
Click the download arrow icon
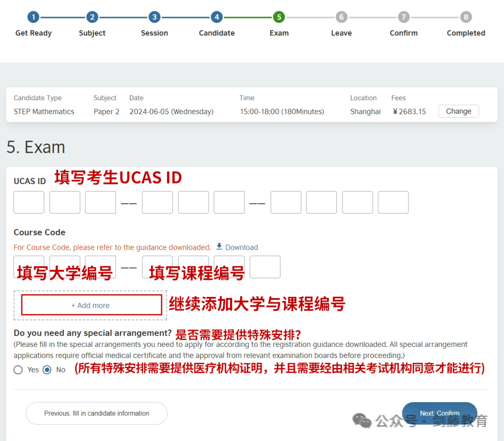click(x=219, y=246)
